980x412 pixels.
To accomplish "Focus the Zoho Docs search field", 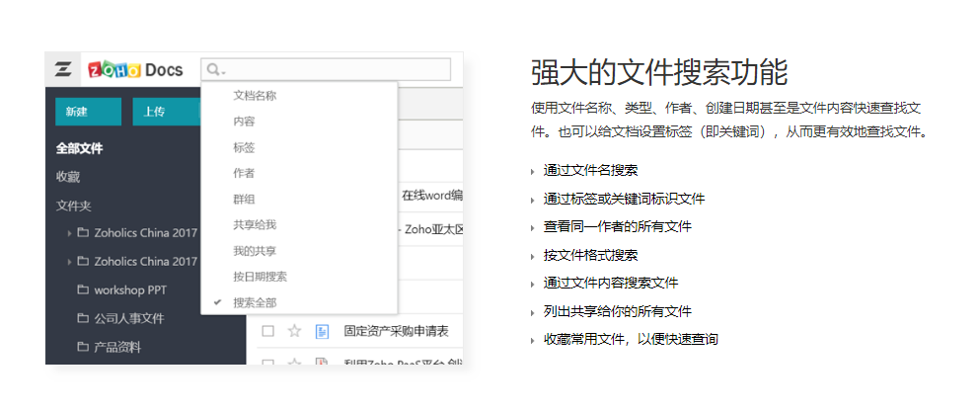I will coord(325,69).
